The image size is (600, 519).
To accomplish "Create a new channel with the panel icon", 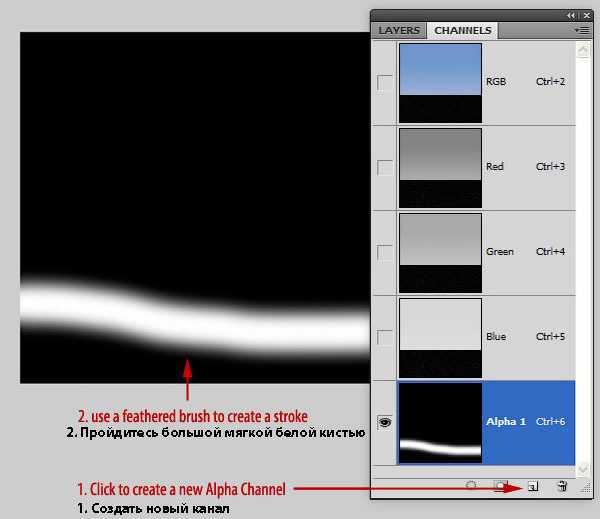I will click(x=533, y=486).
